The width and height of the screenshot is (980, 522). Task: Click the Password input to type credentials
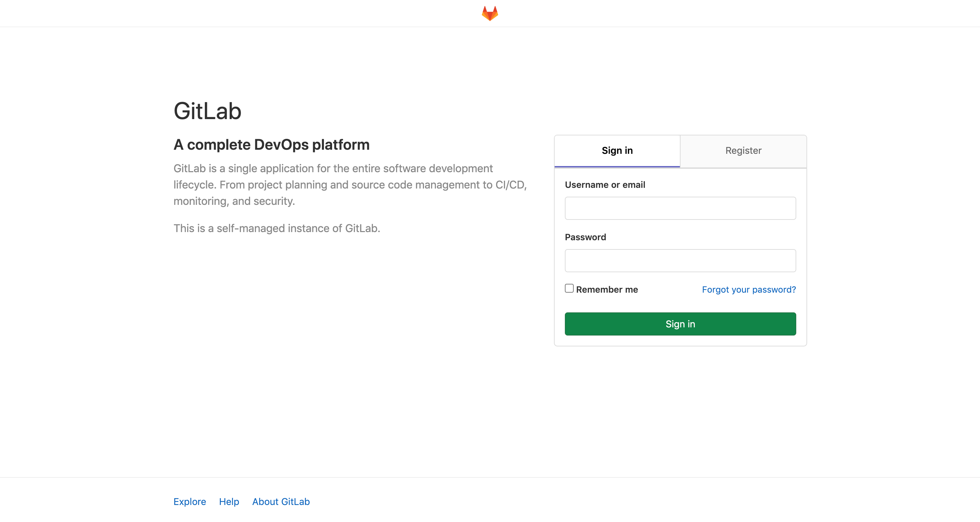pyautogui.click(x=680, y=260)
